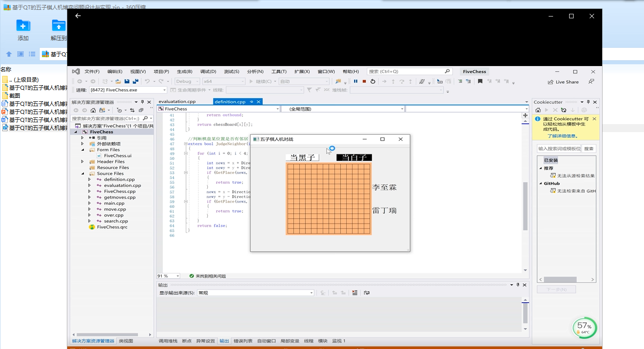Open the 调试(D) menu
This screenshot has height=349, width=644.
pos(208,71)
